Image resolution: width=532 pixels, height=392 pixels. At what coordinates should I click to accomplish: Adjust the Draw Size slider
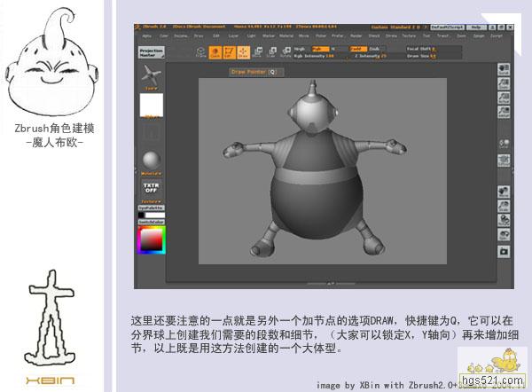point(434,56)
